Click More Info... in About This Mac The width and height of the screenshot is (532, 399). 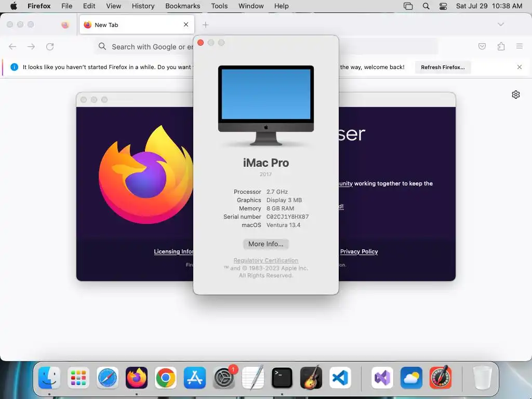click(x=265, y=244)
